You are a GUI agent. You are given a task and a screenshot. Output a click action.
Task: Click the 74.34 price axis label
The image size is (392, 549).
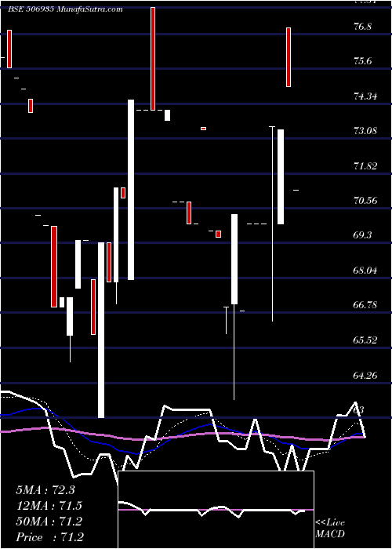tap(366, 96)
